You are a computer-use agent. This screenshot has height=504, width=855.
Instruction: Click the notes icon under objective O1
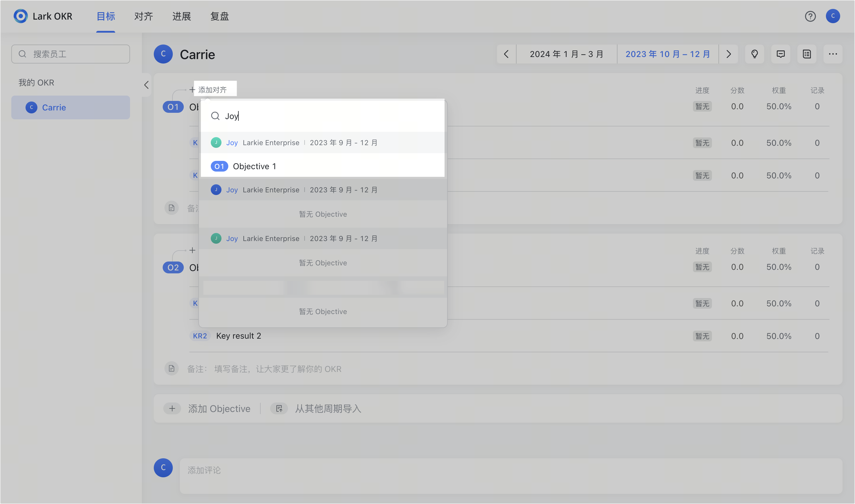172,208
